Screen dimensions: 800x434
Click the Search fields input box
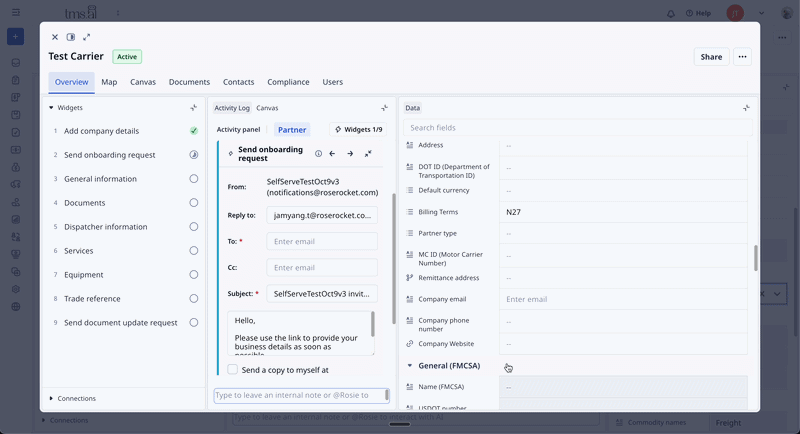click(577, 128)
